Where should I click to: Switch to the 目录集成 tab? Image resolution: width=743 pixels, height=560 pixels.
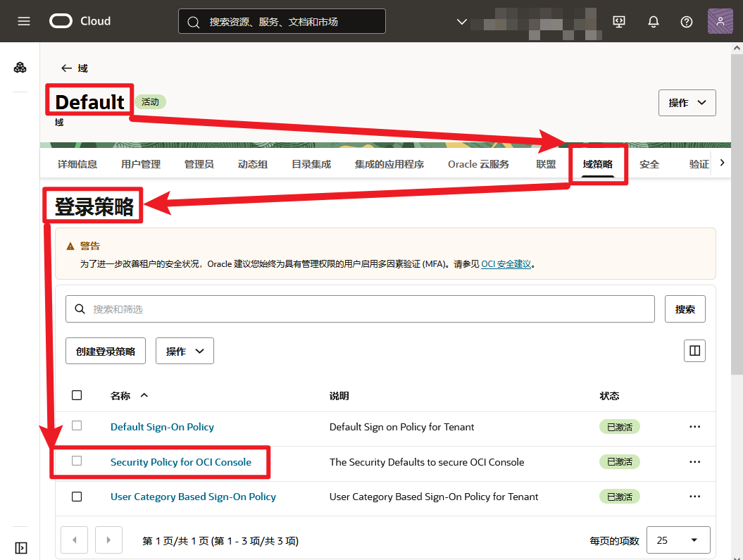click(311, 164)
